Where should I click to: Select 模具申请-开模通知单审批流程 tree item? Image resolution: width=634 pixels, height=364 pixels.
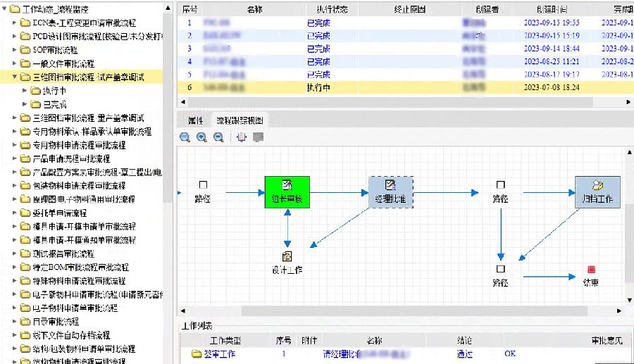[84, 239]
